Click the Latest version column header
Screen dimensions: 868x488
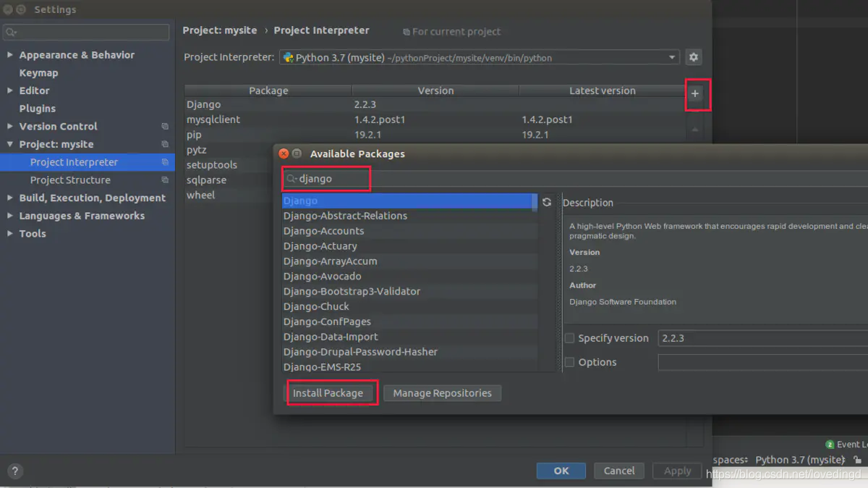click(602, 91)
